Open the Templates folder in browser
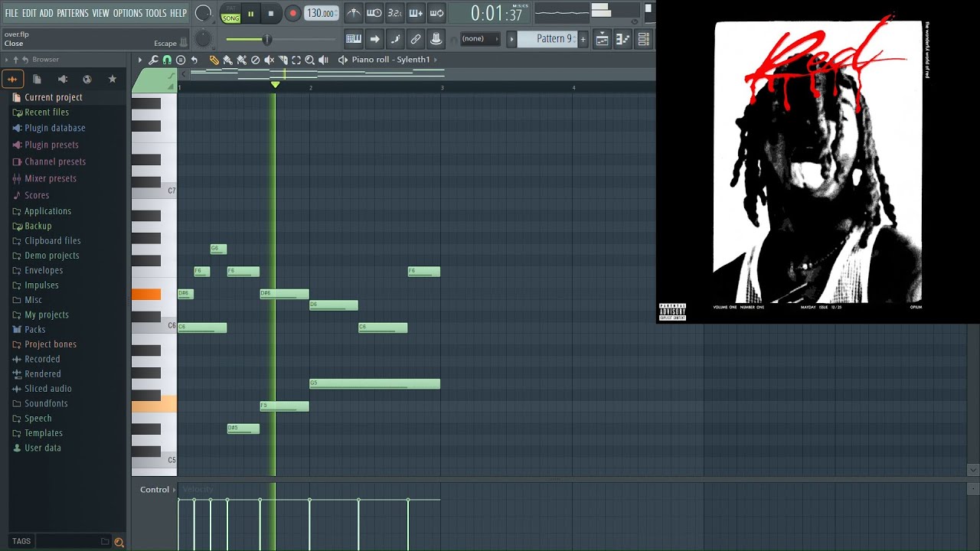This screenshot has width=980, height=551. (44, 433)
